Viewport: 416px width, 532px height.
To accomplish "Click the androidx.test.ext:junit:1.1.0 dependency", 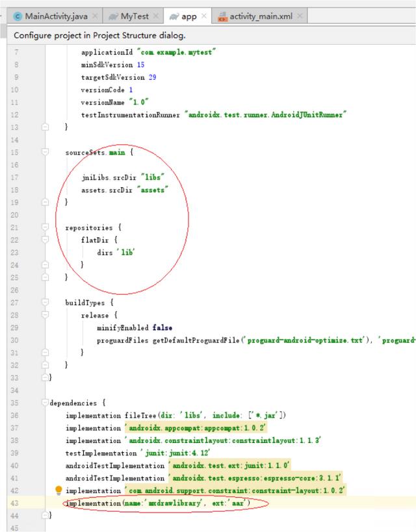I will 229,466.
